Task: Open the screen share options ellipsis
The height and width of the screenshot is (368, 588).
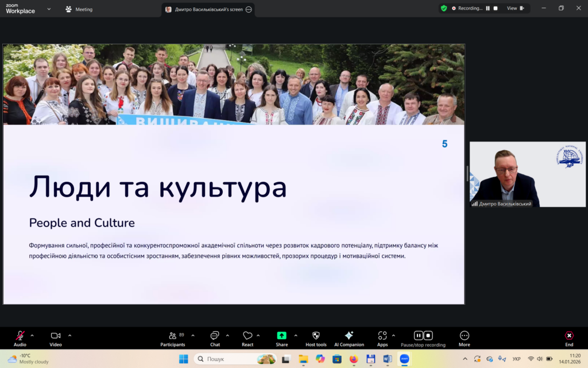Action: (x=249, y=9)
